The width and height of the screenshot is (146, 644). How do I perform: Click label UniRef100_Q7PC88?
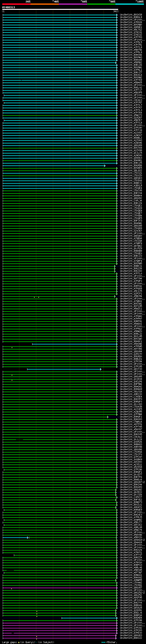131,620
